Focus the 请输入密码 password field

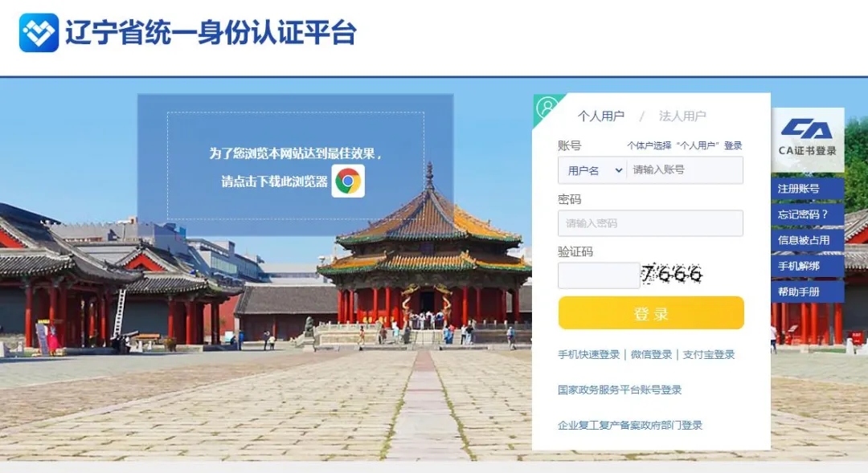(650, 223)
